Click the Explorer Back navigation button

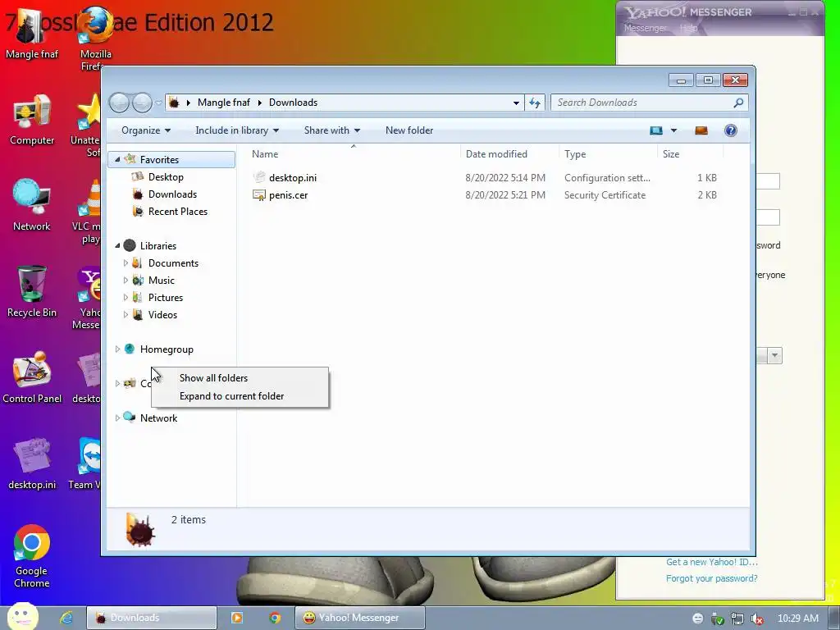(120, 103)
